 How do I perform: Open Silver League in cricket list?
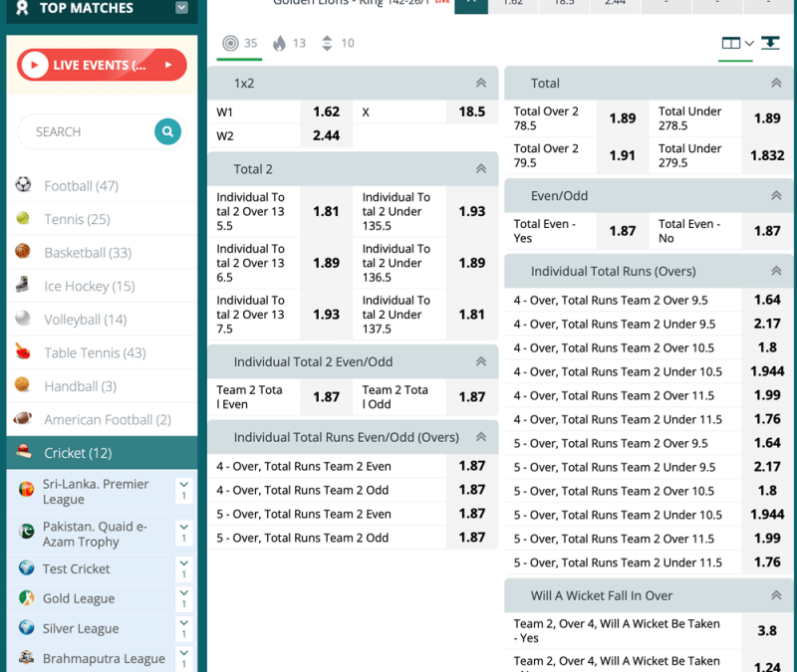(81, 628)
